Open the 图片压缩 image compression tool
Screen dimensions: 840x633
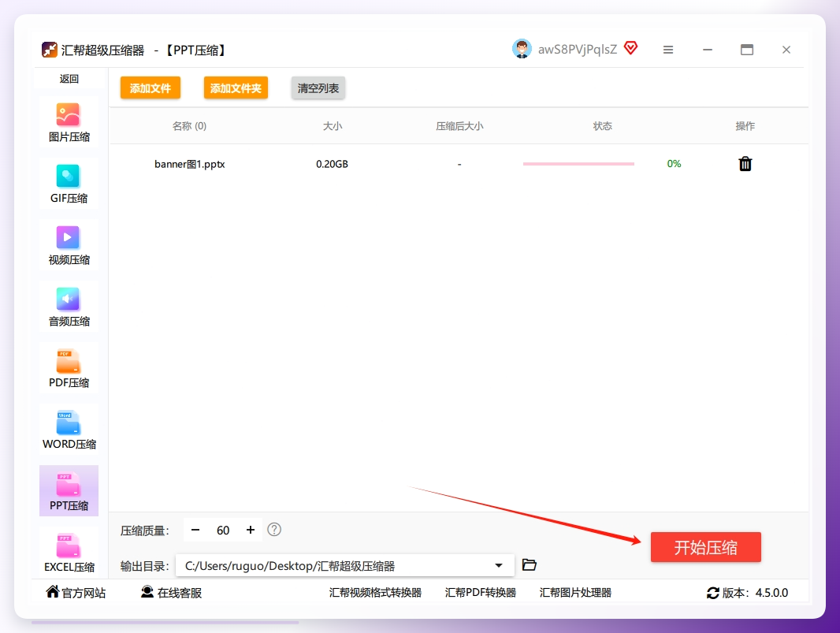[x=69, y=123]
